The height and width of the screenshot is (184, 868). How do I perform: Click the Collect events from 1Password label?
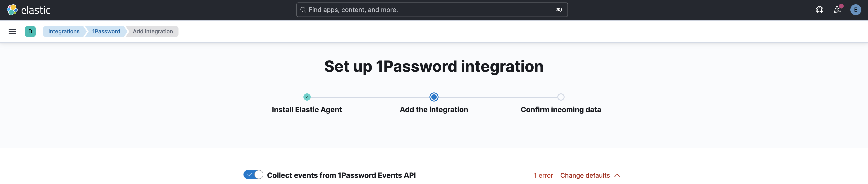[341, 175]
